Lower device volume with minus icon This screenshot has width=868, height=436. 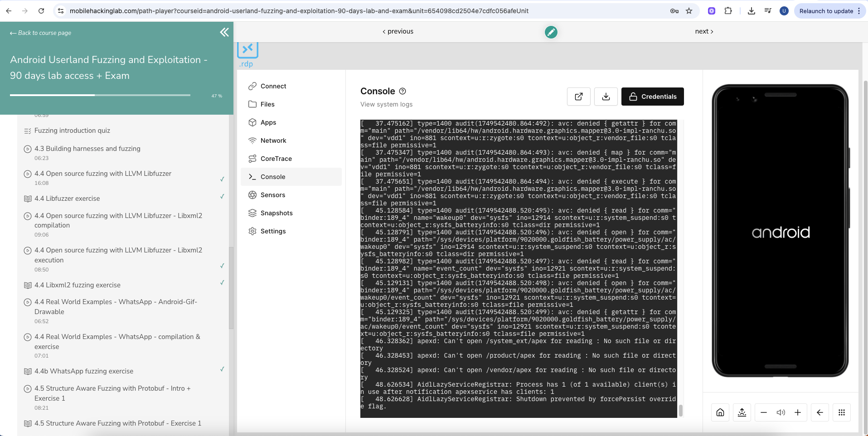(x=764, y=412)
